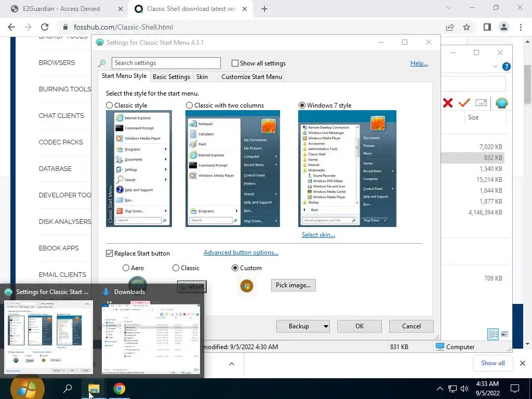Open Advanced button options link
Screen dimensions: 532x399
click(x=241, y=252)
